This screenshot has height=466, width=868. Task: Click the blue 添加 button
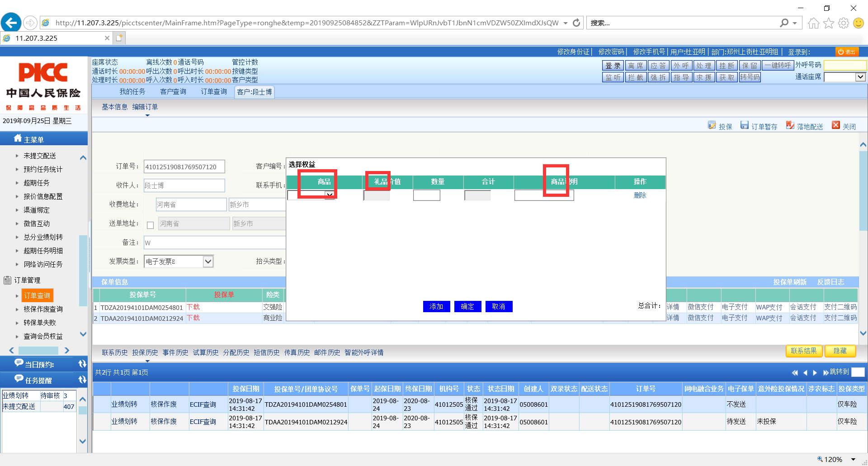coord(436,307)
